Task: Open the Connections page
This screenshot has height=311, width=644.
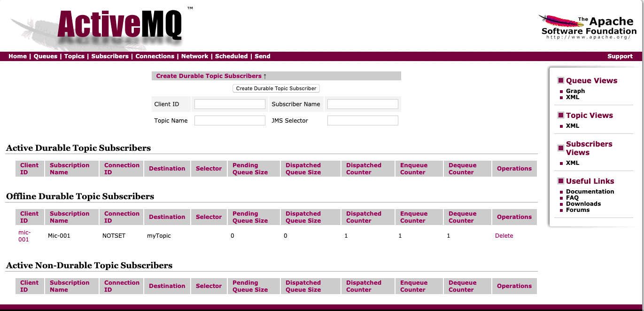Action: point(155,56)
